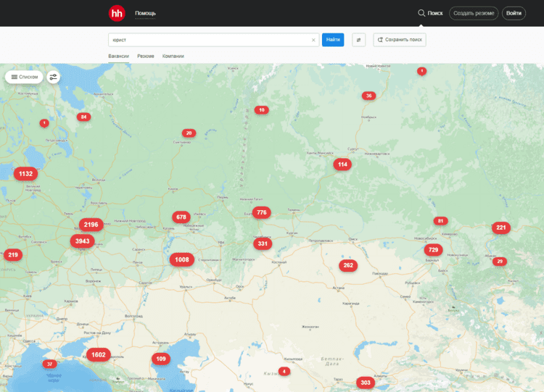Open the Помощь menu item
The height and width of the screenshot is (392, 544).
click(145, 13)
